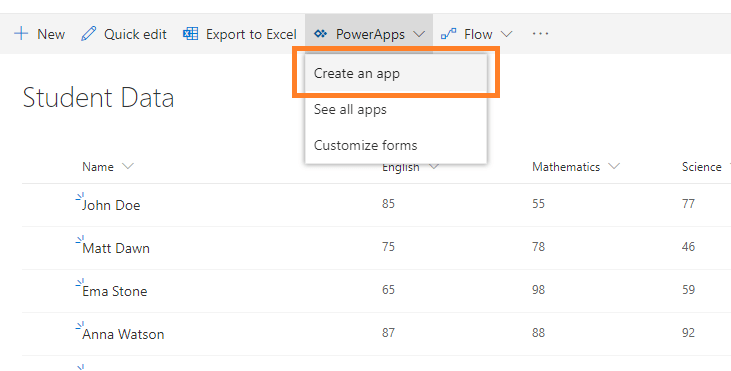Click the Student Data list title
Viewport: 731px width, 371px height.
click(98, 97)
